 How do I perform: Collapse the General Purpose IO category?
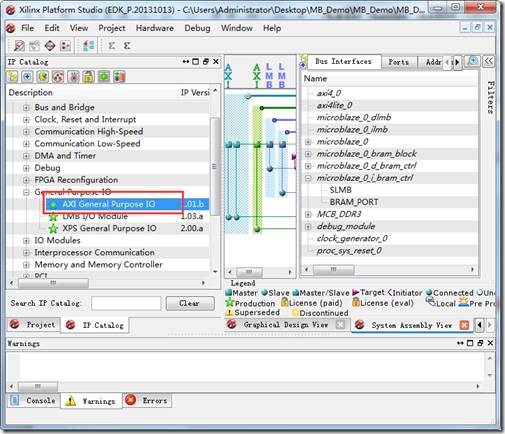pyautogui.click(x=26, y=192)
